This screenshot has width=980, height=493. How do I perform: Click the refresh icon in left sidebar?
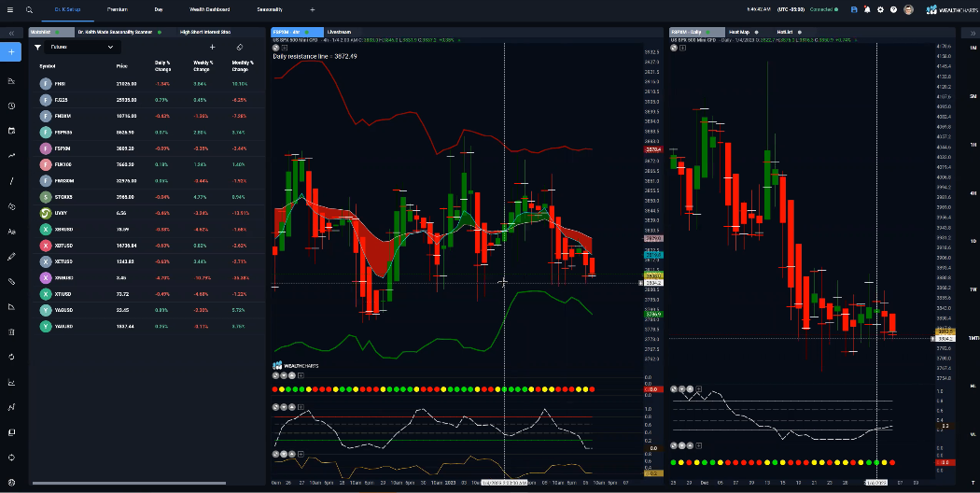[x=11, y=357]
